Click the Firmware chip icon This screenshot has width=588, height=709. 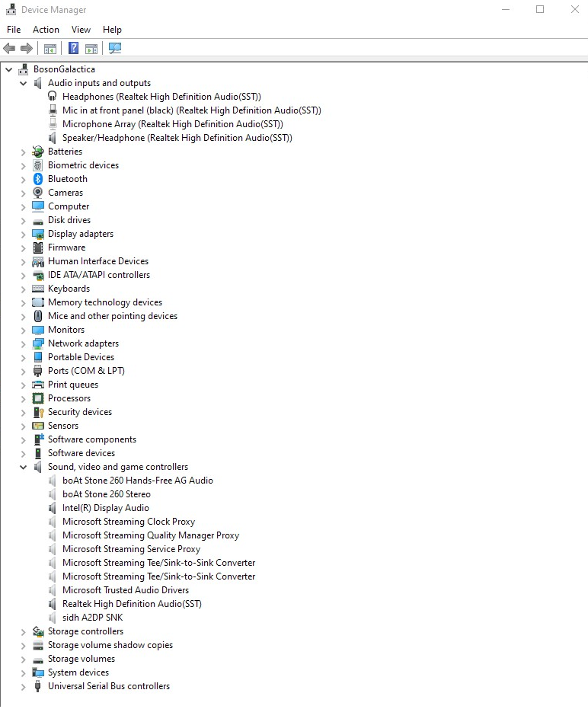coord(38,248)
